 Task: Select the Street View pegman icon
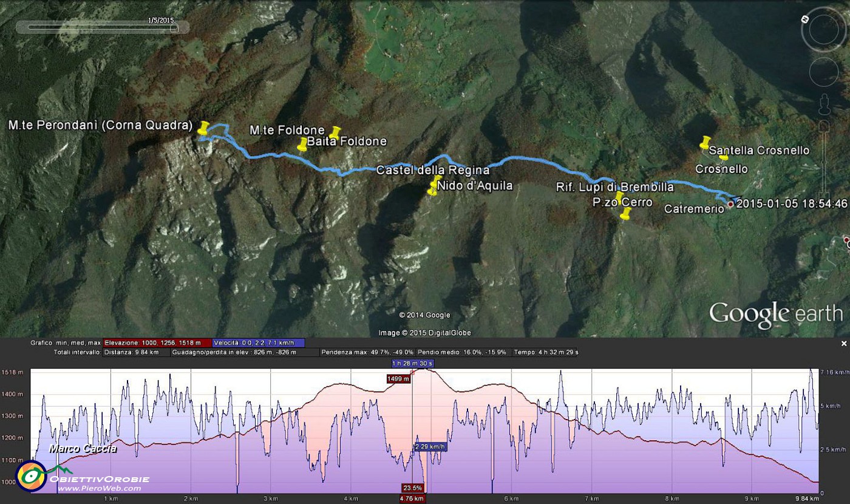[824, 105]
